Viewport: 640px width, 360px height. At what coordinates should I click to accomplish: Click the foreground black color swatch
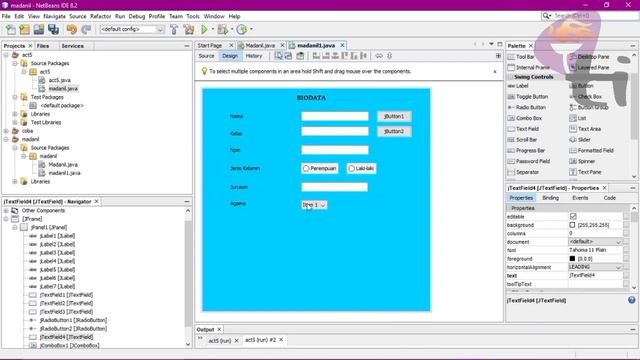pos(572,258)
